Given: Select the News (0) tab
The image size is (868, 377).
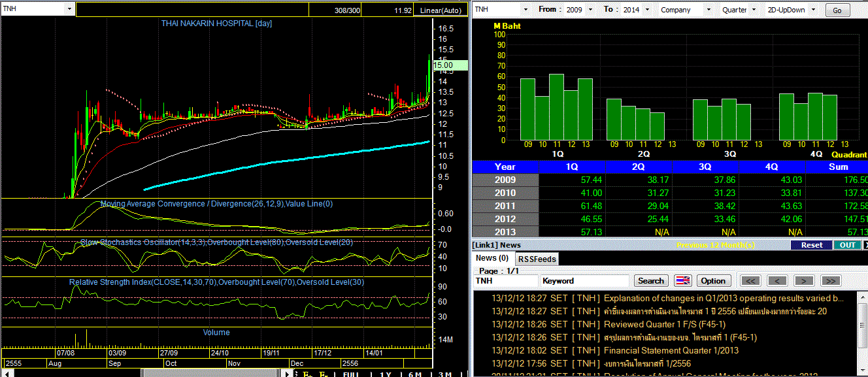Looking at the screenshot, I should pyautogui.click(x=492, y=258).
